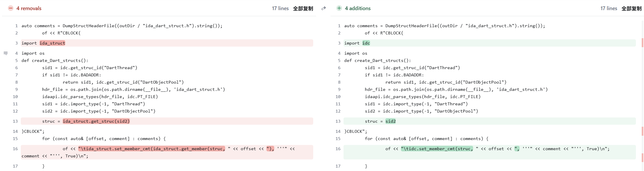The width and height of the screenshot is (644, 171).
Task: Click the swap sides arrows icon
Action: click(324, 8)
